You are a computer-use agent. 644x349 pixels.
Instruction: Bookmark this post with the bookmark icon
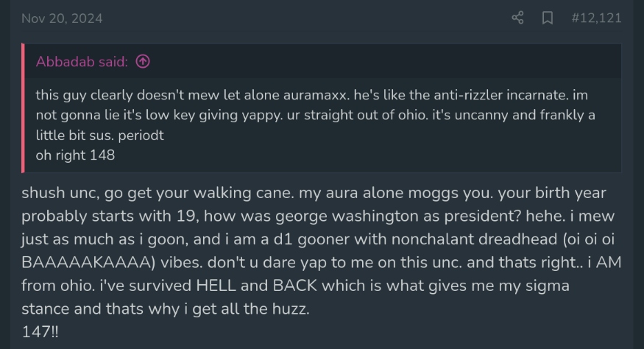[547, 18]
